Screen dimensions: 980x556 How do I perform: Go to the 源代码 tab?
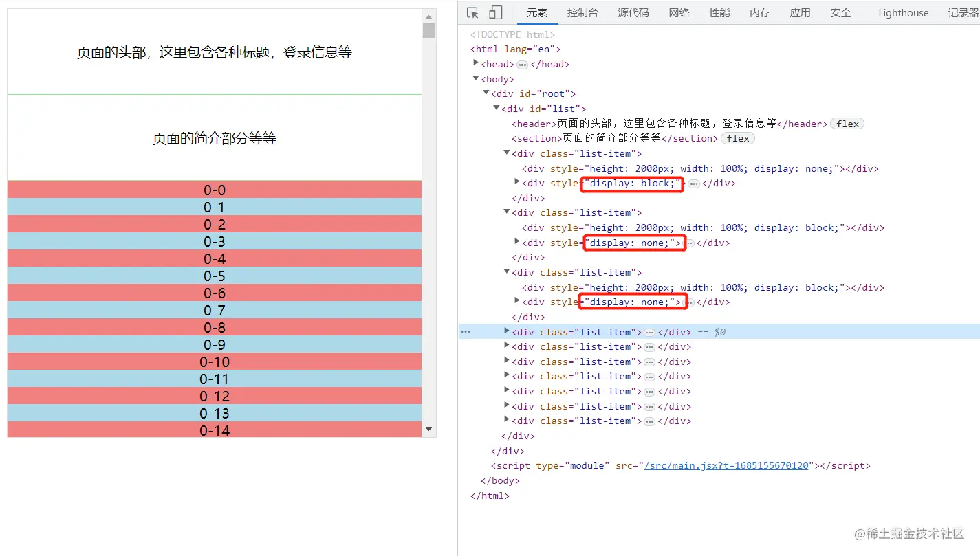pyautogui.click(x=633, y=13)
